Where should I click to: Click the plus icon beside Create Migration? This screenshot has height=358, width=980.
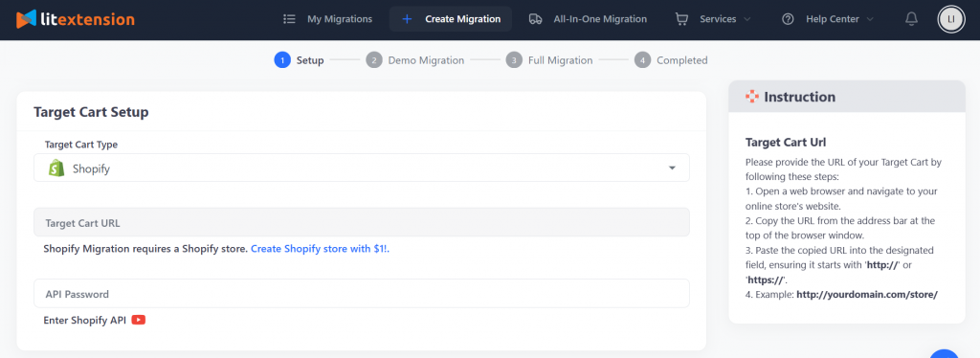(x=407, y=19)
